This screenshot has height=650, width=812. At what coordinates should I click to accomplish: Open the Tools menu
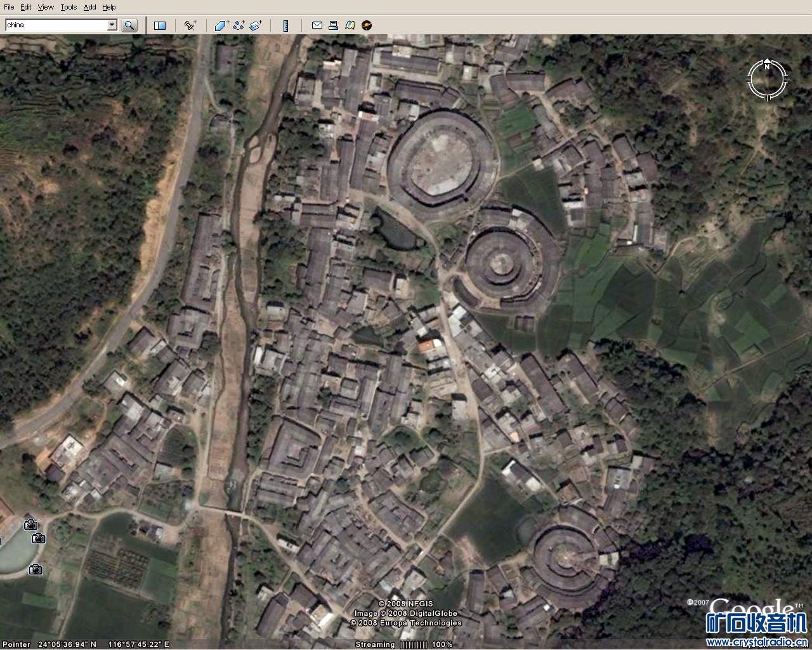tap(69, 7)
